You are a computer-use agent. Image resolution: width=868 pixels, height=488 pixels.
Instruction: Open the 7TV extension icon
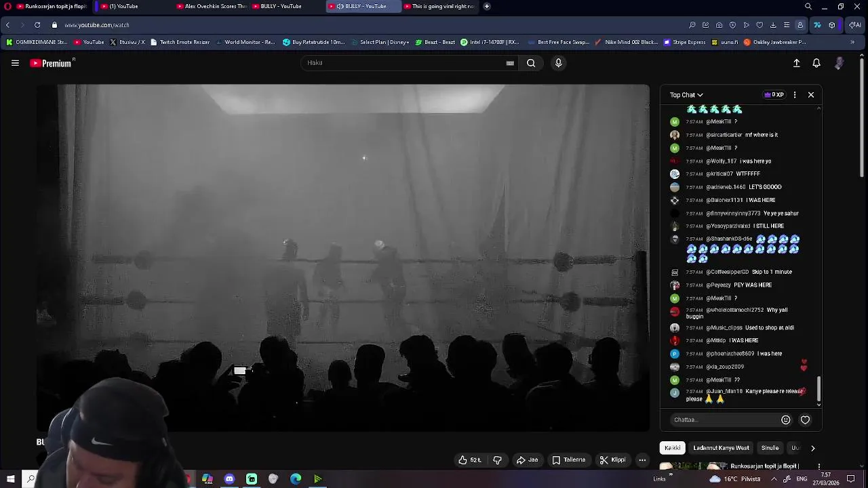click(x=817, y=25)
